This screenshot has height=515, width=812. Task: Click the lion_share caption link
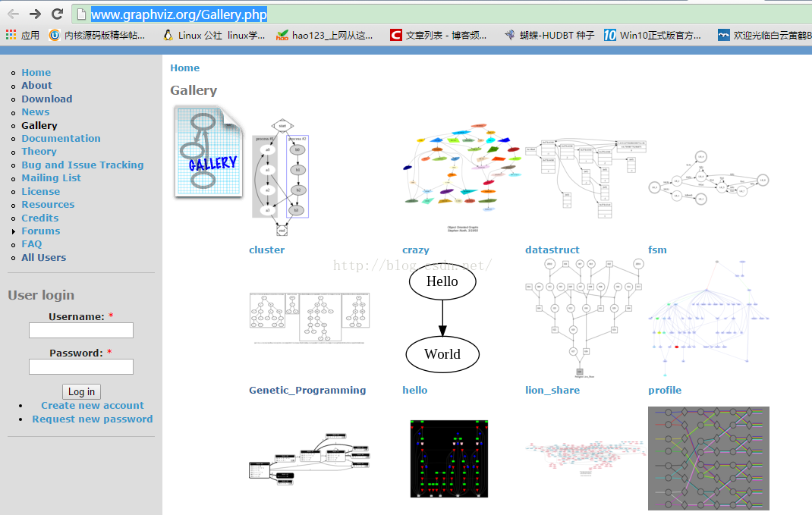(552, 391)
